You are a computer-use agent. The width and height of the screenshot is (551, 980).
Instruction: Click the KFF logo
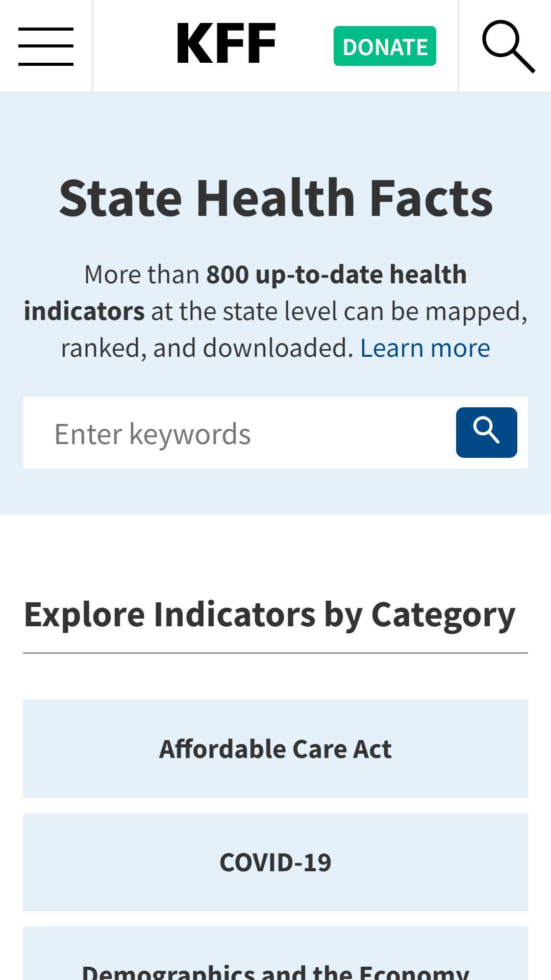tap(226, 44)
